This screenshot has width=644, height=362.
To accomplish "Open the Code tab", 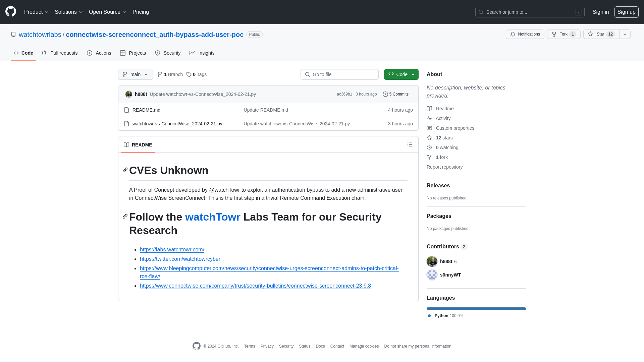I will [x=23, y=53].
